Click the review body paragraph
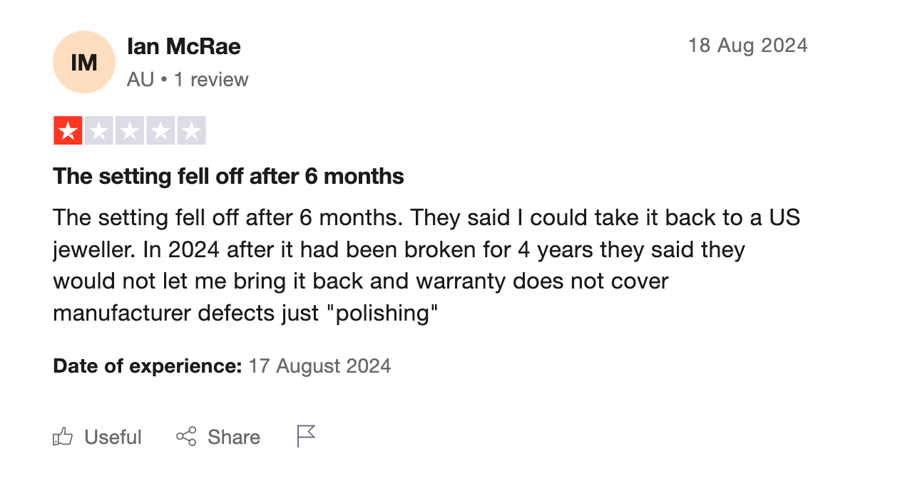Viewport: 900px width, 486px height. [x=426, y=265]
